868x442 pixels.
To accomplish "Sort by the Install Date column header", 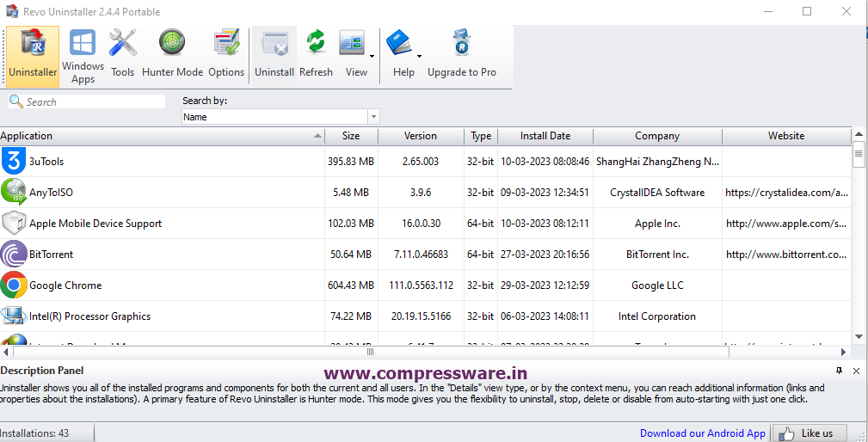I will (x=545, y=136).
